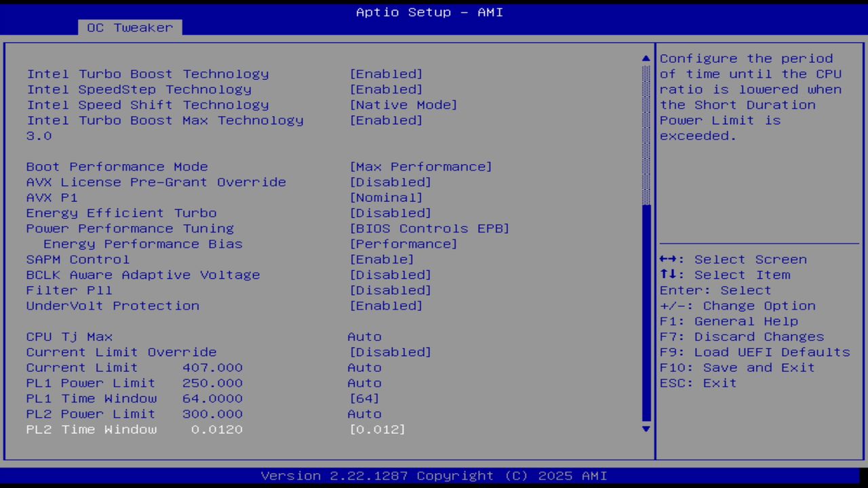Select PL2 Power Limit Auto field
Image resolution: width=868 pixels, height=488 pixels.
coord(365,414)
